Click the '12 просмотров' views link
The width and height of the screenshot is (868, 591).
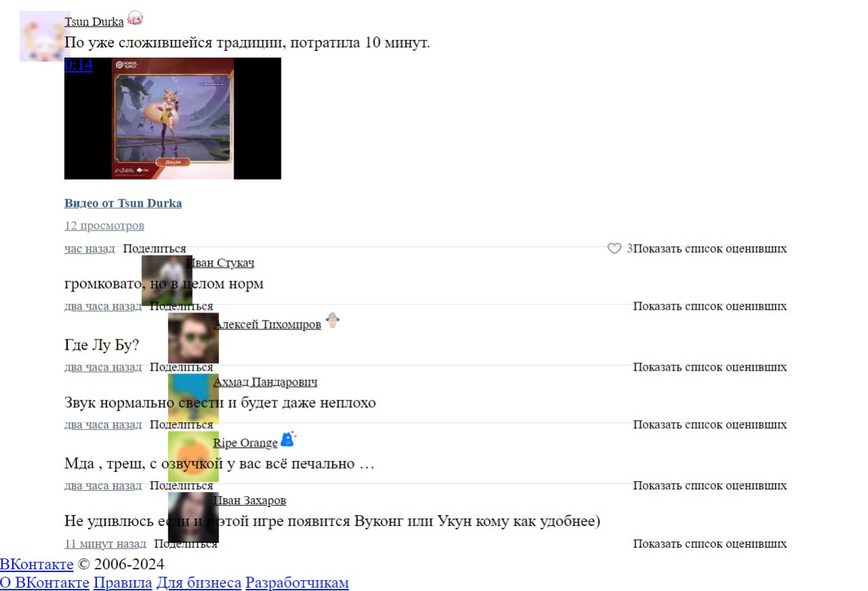click(x=104, y=226)
